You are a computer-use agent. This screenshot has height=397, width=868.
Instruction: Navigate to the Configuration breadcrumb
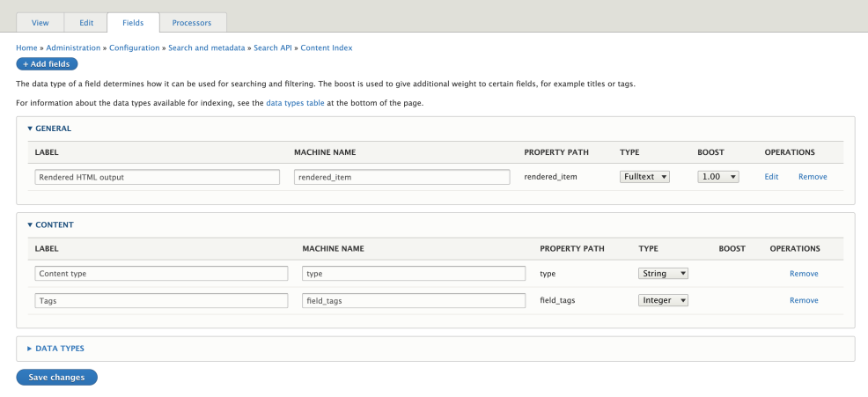point(134,48)
